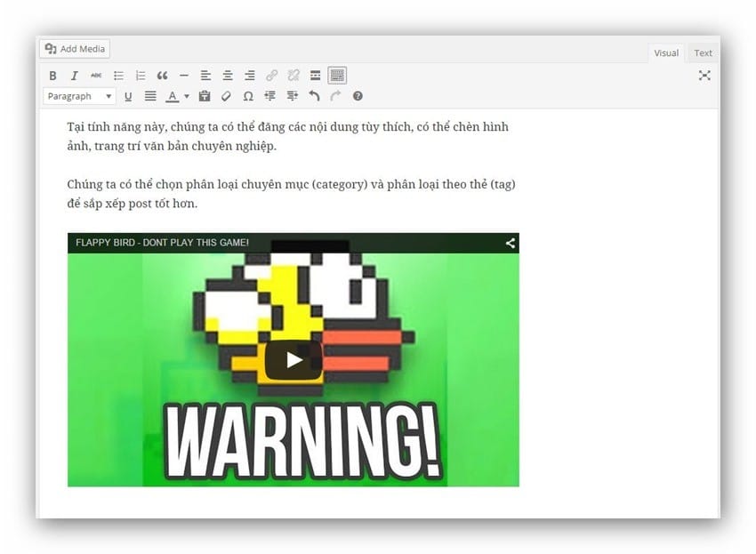Click the remove link icon
Viewport: 756px width, 554px height.
pos(294,76)
